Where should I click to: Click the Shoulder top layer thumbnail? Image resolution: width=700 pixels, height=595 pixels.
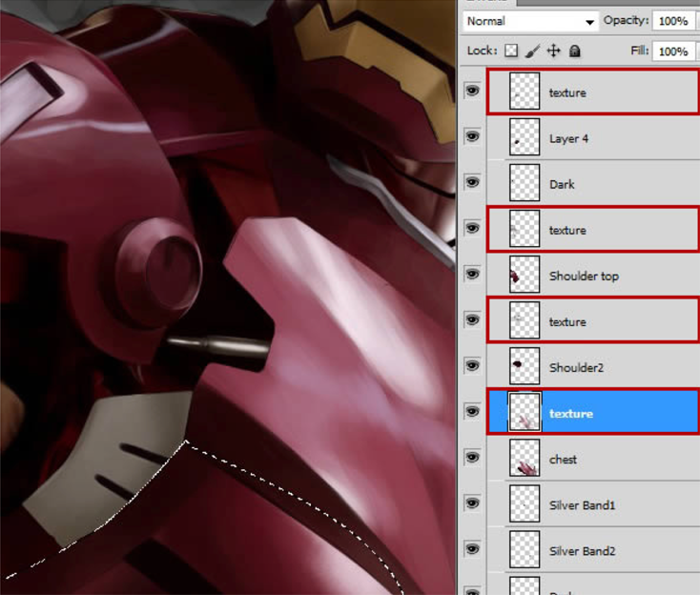pyautogui.click(x=525, y=274)
